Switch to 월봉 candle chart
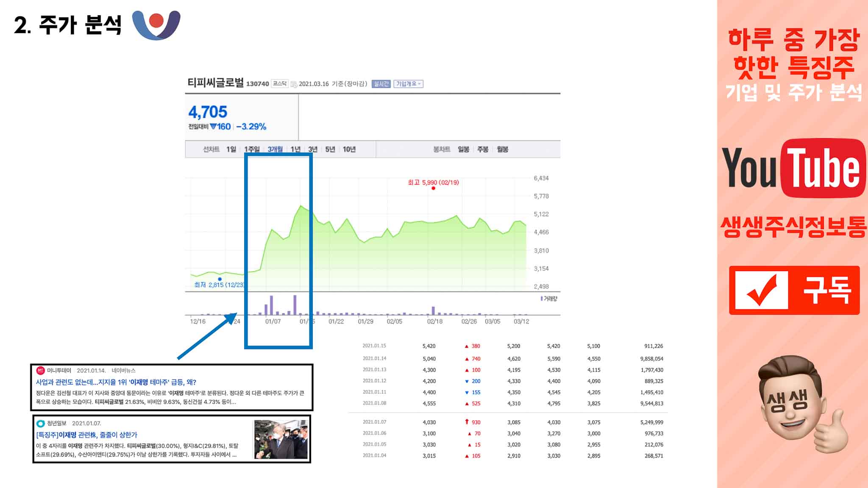 [502, 149]
